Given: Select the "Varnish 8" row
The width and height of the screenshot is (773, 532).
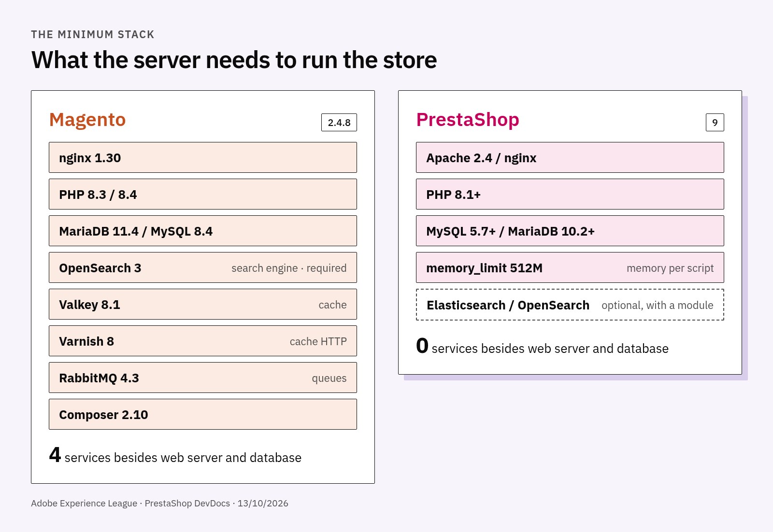Looking at the screenshot, I should [x=203, y=341].
